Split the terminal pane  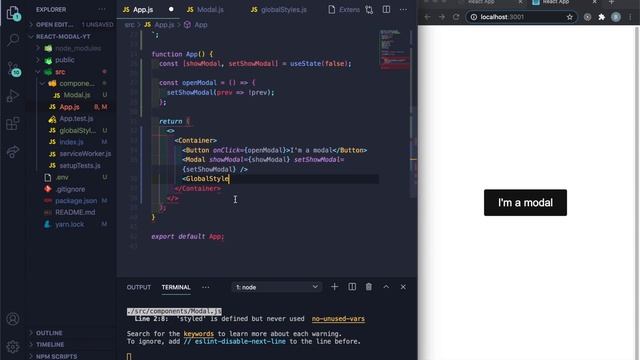point(352,287)
